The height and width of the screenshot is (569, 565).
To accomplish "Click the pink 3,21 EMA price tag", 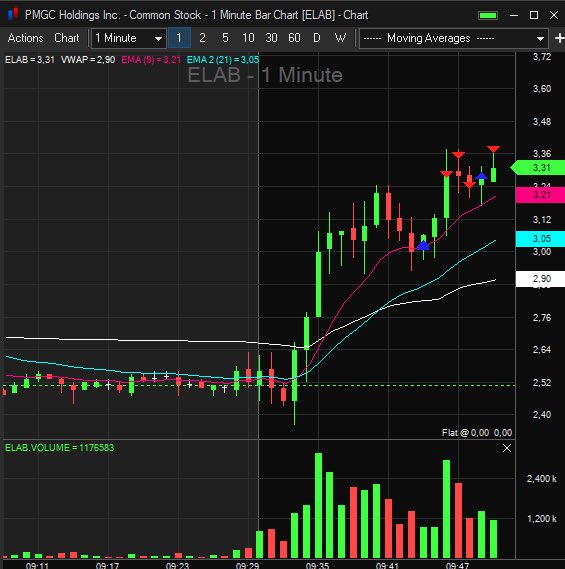I will [x=540, y=195].
